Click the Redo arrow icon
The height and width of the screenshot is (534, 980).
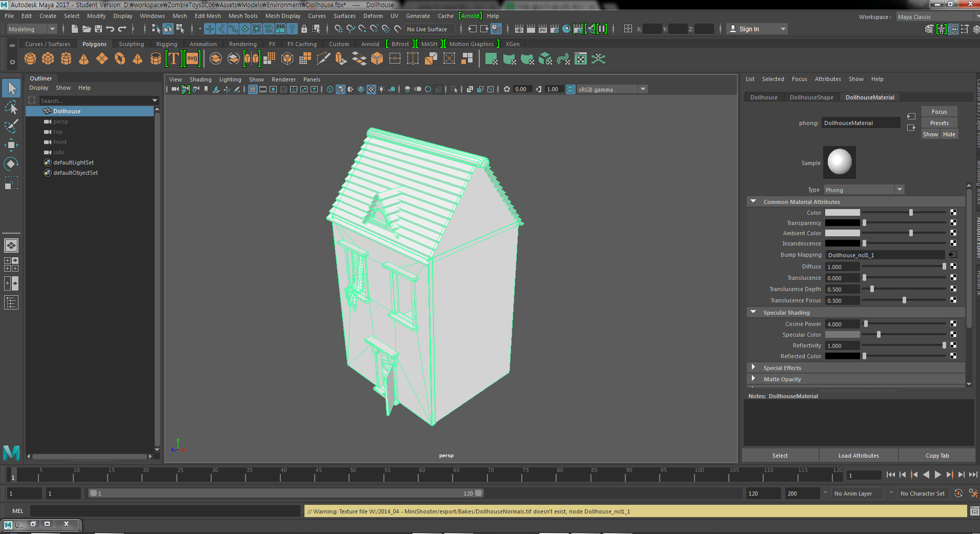point(122,29)
